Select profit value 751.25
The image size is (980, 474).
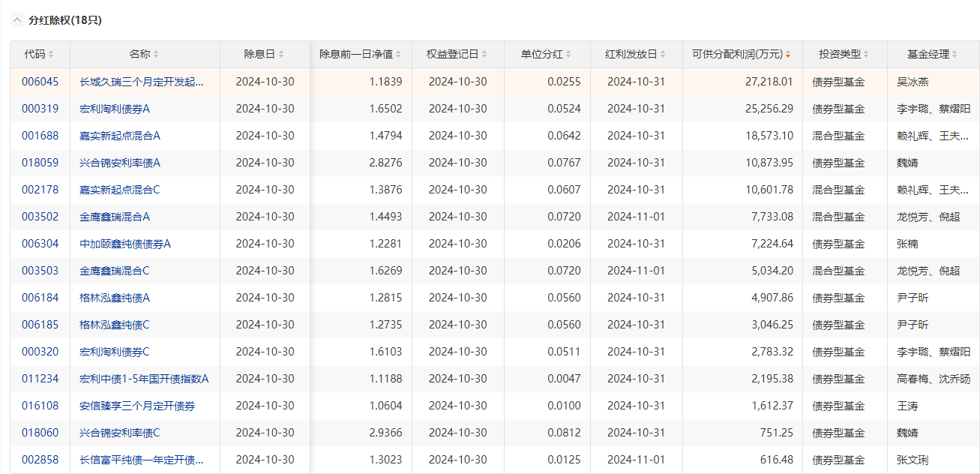[776, 433]
